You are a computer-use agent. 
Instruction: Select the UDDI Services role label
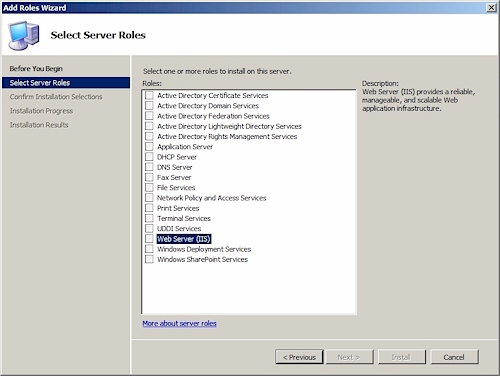[x=179, y=229]
